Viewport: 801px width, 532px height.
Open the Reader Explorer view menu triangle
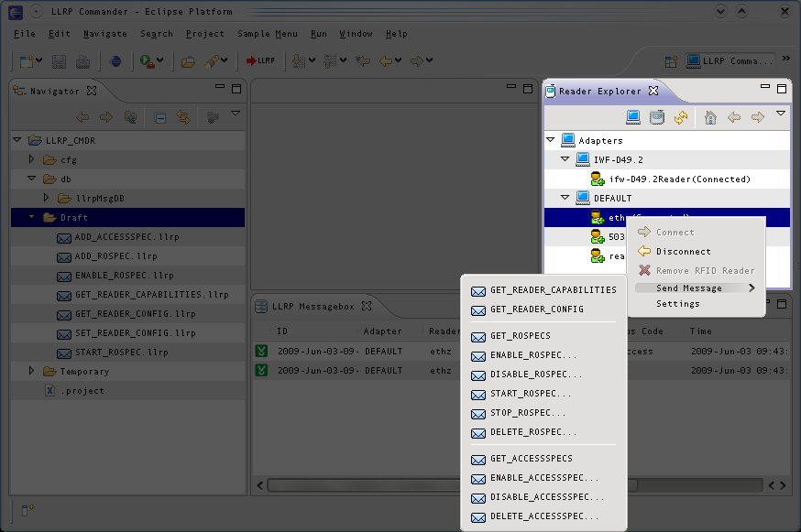(781, 114)
